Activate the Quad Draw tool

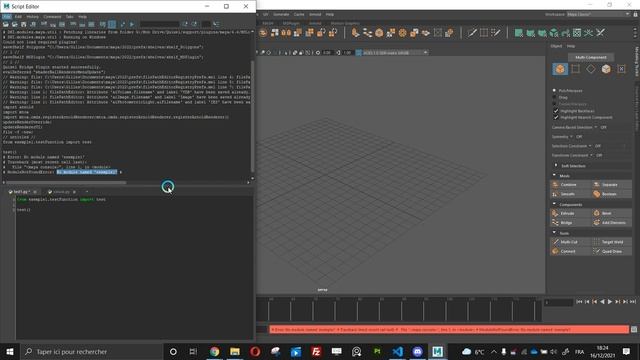(611, 251)
